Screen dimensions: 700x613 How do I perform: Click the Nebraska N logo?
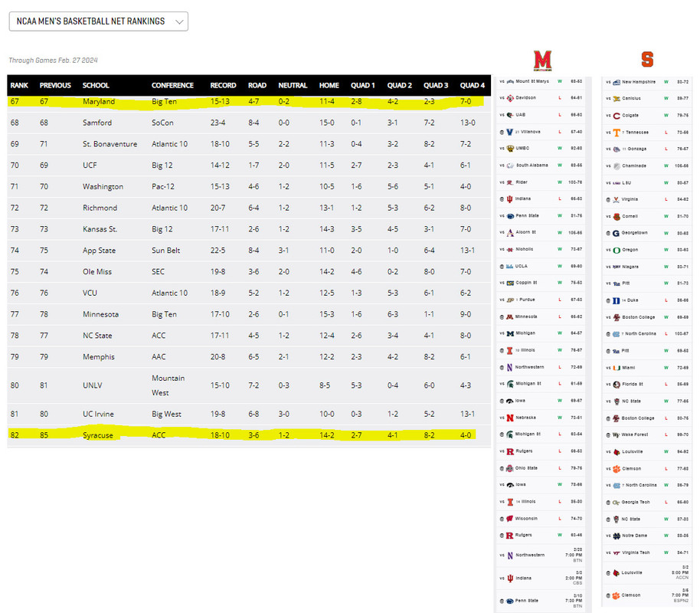point(510,418)
